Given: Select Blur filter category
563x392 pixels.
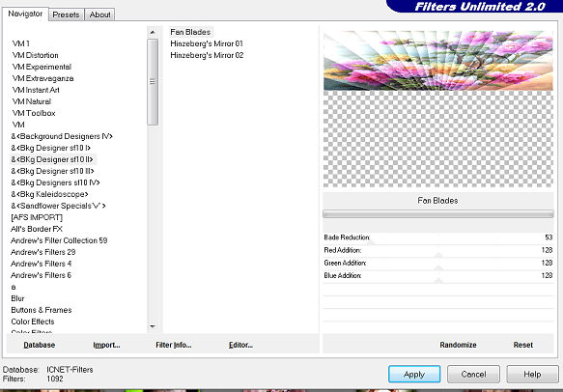Looking at the screenshot, I should (x=17, y=298).
